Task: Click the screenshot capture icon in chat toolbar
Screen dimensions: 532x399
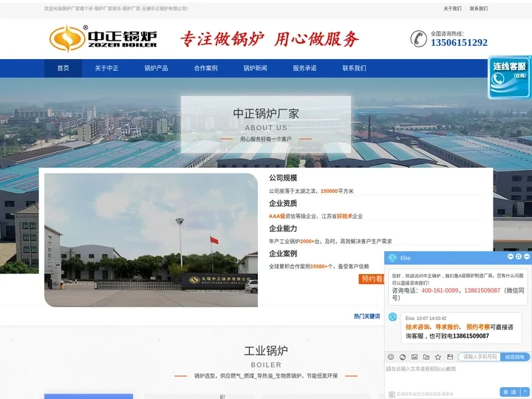Action: point(403,357)
